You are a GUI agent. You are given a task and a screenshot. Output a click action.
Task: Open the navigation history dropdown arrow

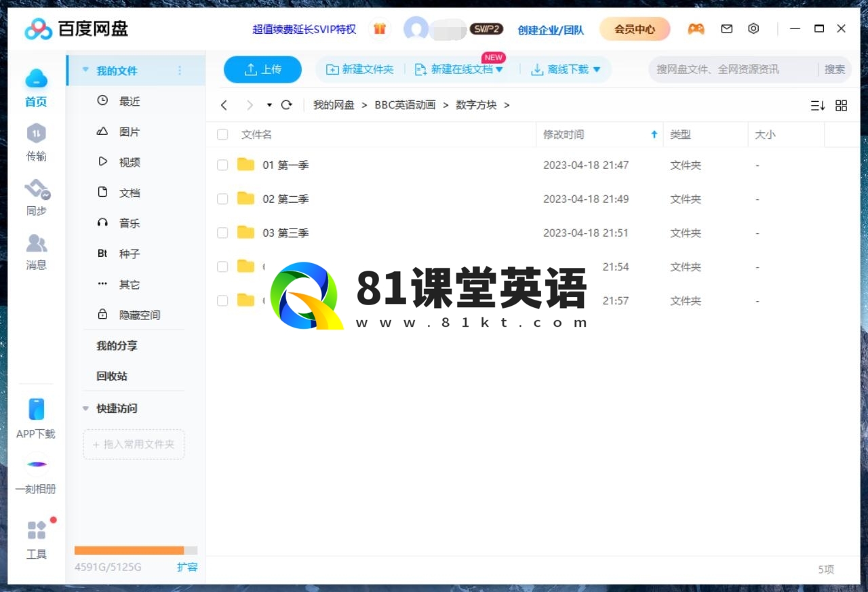click(x=269, y=105)
